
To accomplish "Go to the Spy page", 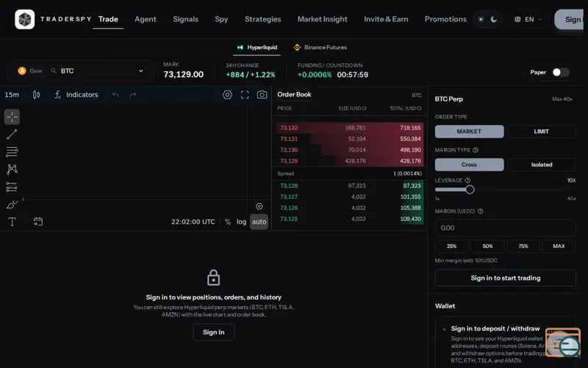I will coord(221,19).
